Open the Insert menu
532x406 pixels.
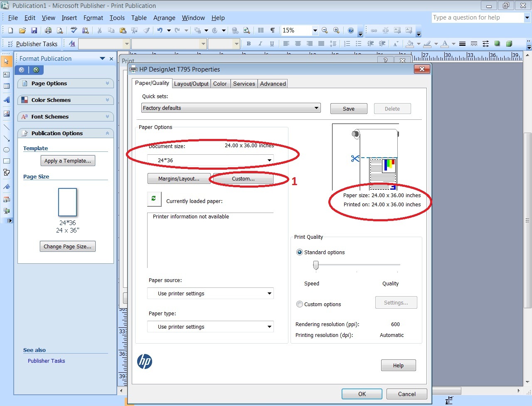69,18
